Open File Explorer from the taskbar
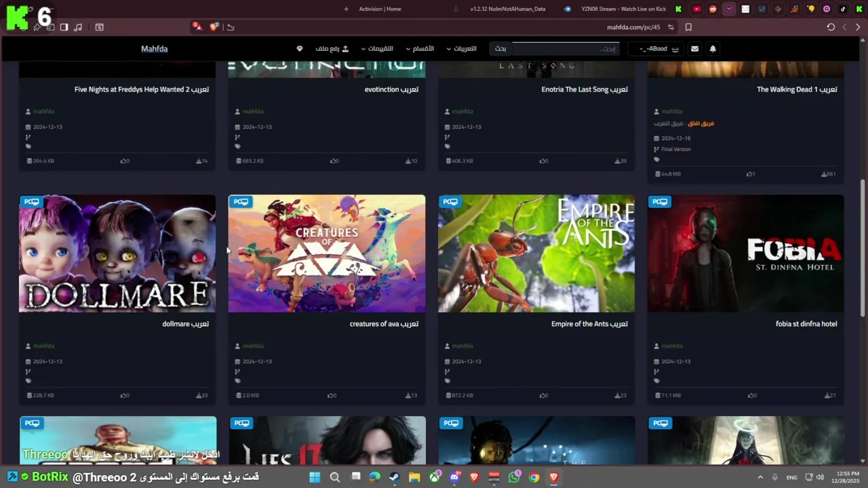This screenshot has width=868, height=488. pos(414,477)
